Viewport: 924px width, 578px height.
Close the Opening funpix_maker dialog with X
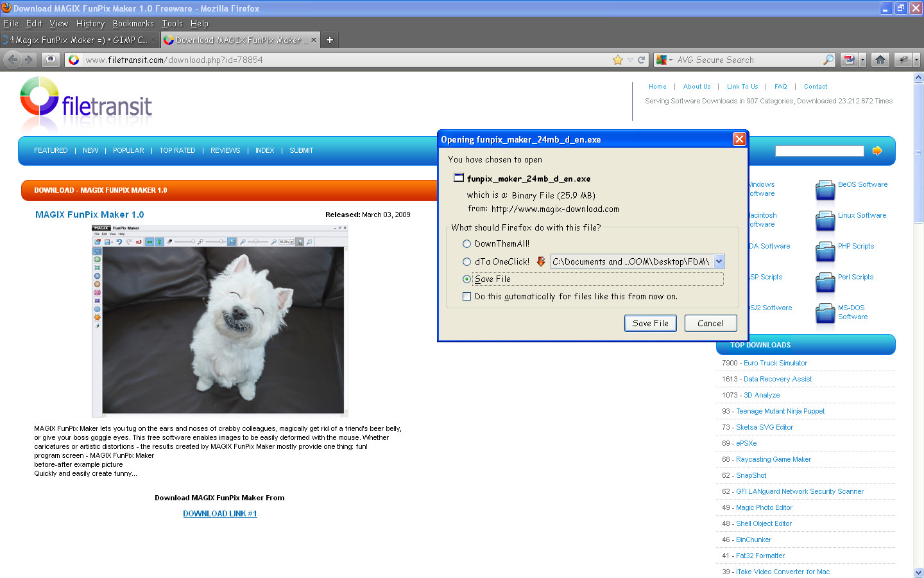(x=739, y=139)
